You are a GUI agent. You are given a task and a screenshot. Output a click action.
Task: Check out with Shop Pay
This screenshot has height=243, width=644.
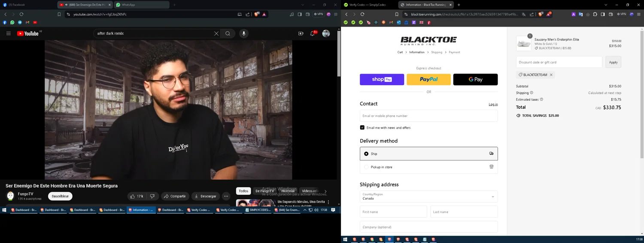[382, 80]
